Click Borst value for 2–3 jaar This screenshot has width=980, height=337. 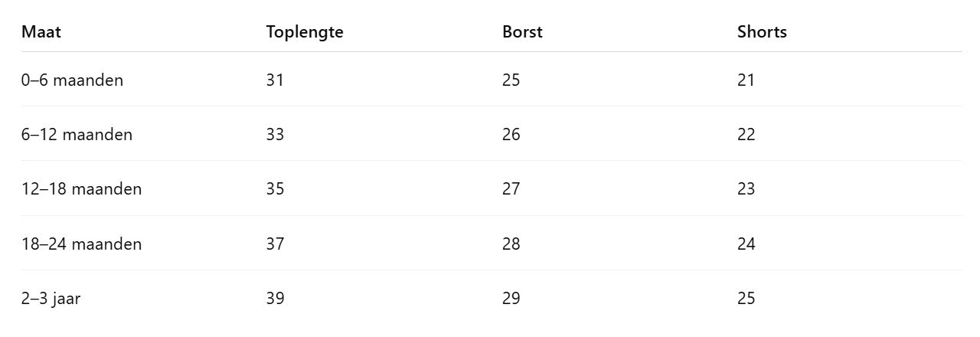(x=511, y=299)
